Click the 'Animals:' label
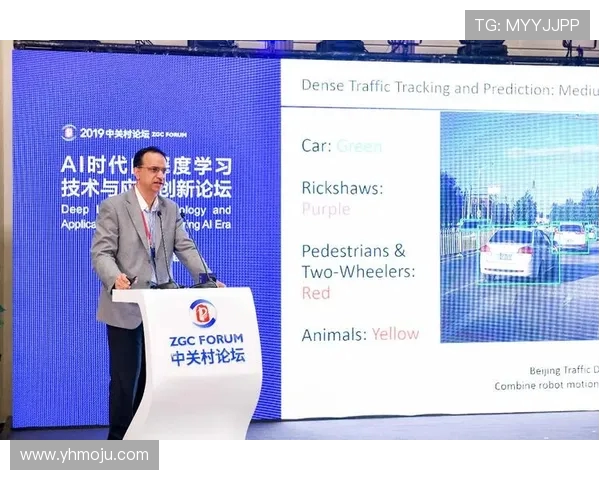Viewport: 600px width, 480px height. click(x=334, y=335)
